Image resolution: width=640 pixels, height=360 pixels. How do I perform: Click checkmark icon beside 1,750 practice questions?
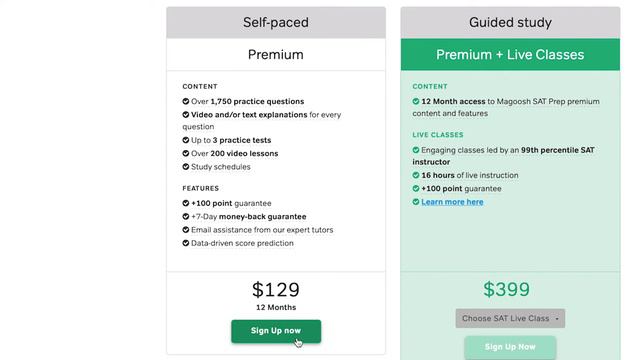pos(186,101)
